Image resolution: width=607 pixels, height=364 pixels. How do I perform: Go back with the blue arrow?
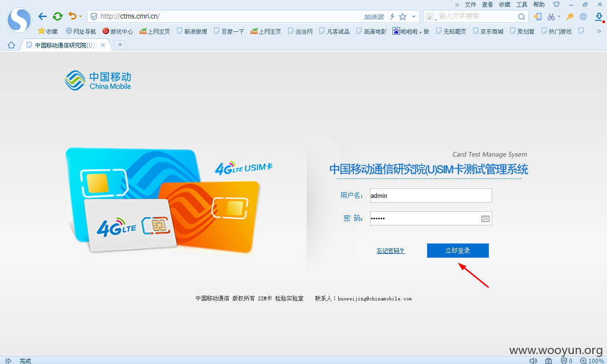click(x=42, y=17)
